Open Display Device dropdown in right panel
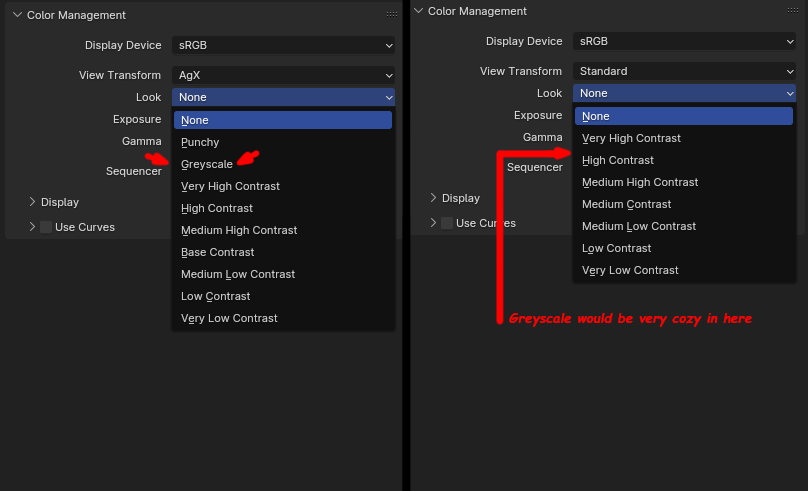Viewport: 808px width, 491px height. pos(684,41)
